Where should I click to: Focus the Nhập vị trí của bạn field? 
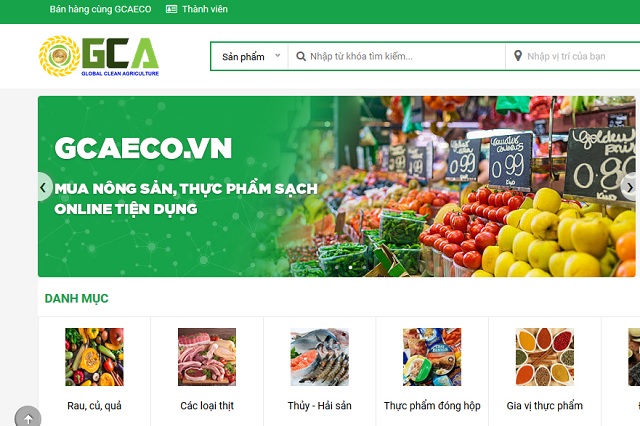[573, 56]
